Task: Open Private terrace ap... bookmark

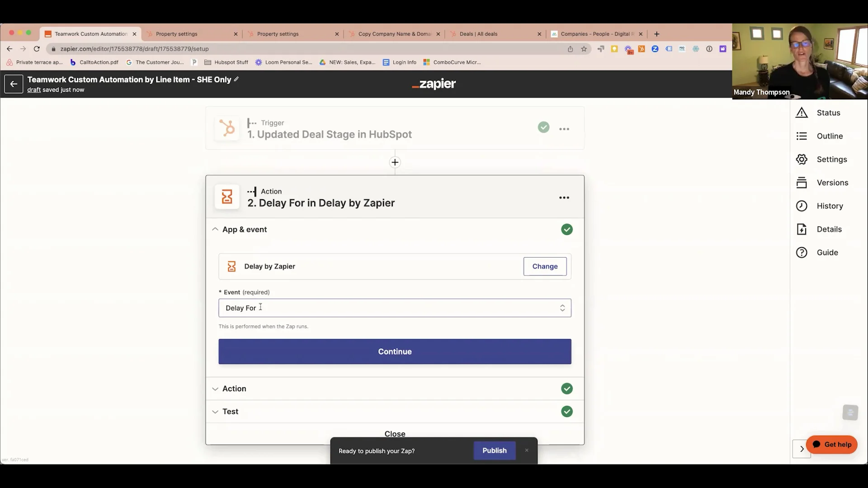Action: (x=35, y=62)
